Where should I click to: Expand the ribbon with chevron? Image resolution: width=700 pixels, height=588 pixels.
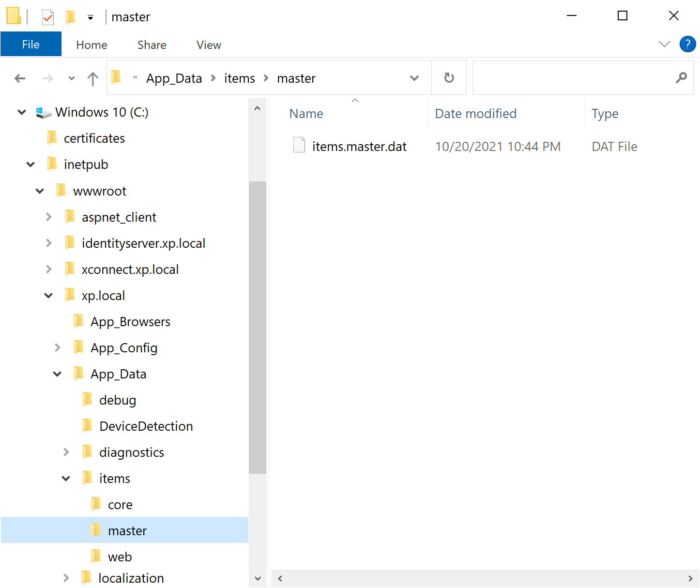point(665,45)
